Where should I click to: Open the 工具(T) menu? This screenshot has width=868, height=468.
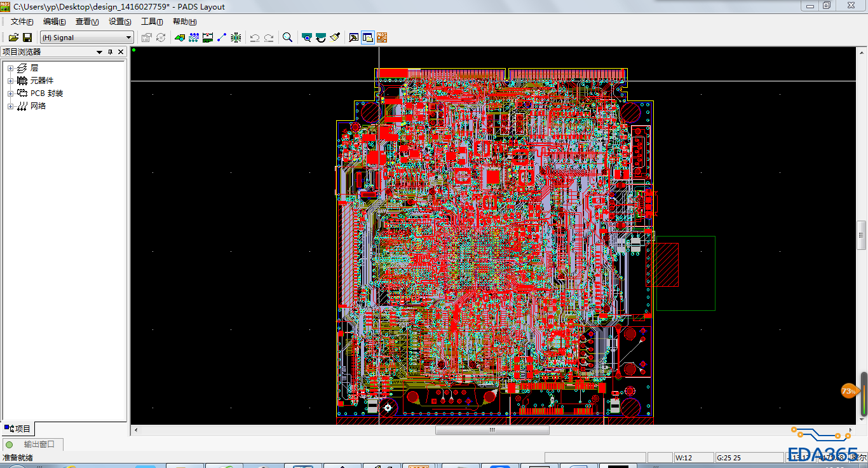point(152,22)
